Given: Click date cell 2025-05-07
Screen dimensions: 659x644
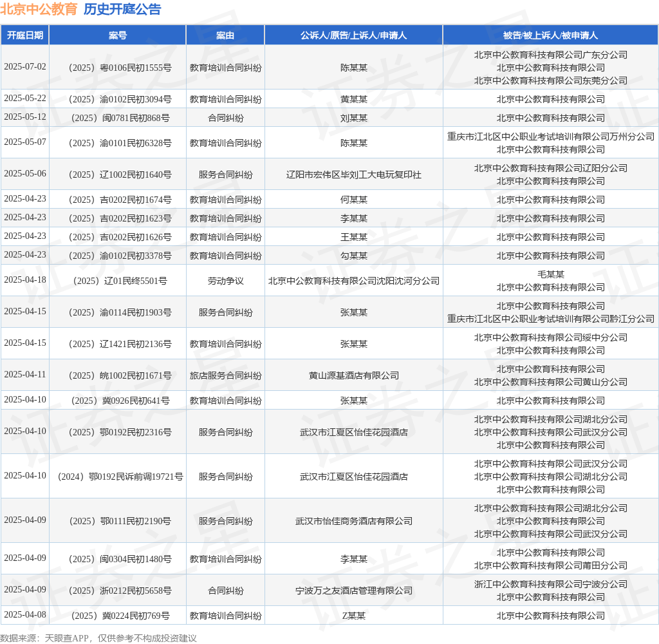Looking at the screenshot, I should point(25,142).
